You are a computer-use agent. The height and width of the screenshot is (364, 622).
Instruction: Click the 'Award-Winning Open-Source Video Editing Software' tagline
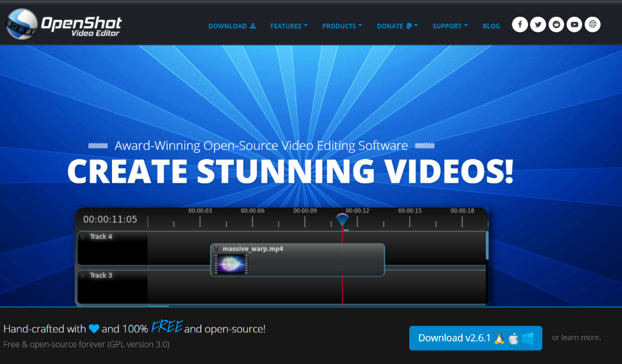point(261,146)
